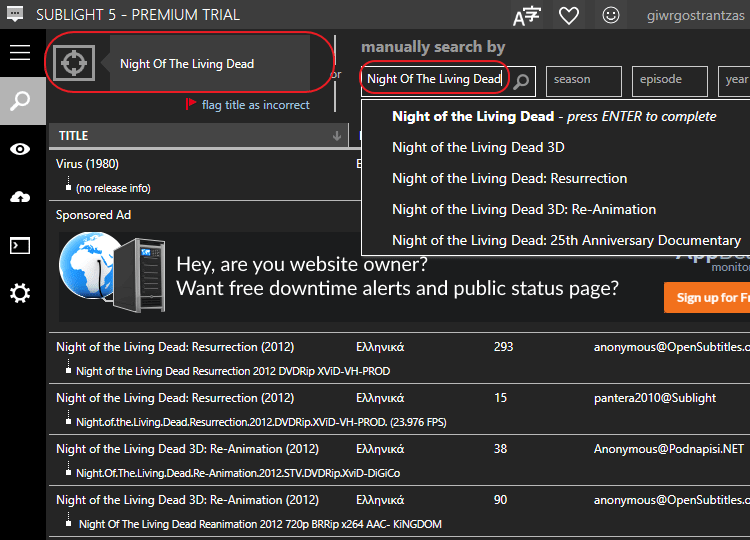Sort by TITLE column arrow
This screenshot has width=750, height=540.
(x=337, y=136)
